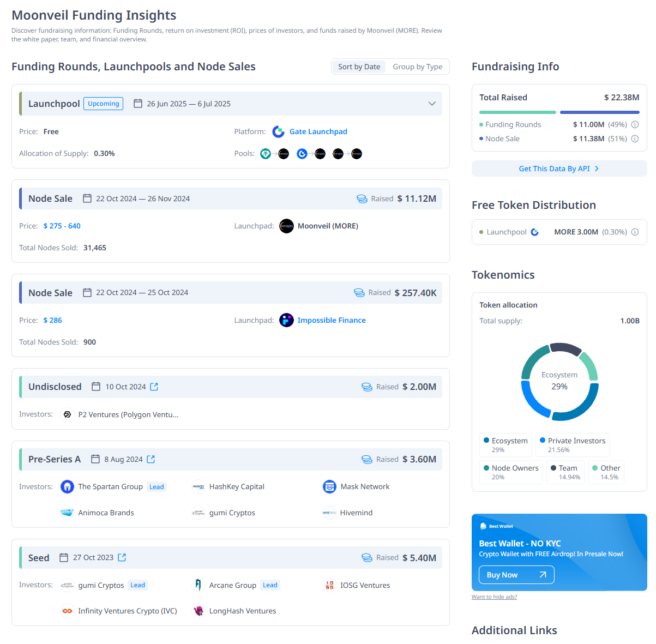This screenshot has height=644, width=656.
Task: Click the coins icon beside Raised $ 11.12M
Action: tap(362, 198)
